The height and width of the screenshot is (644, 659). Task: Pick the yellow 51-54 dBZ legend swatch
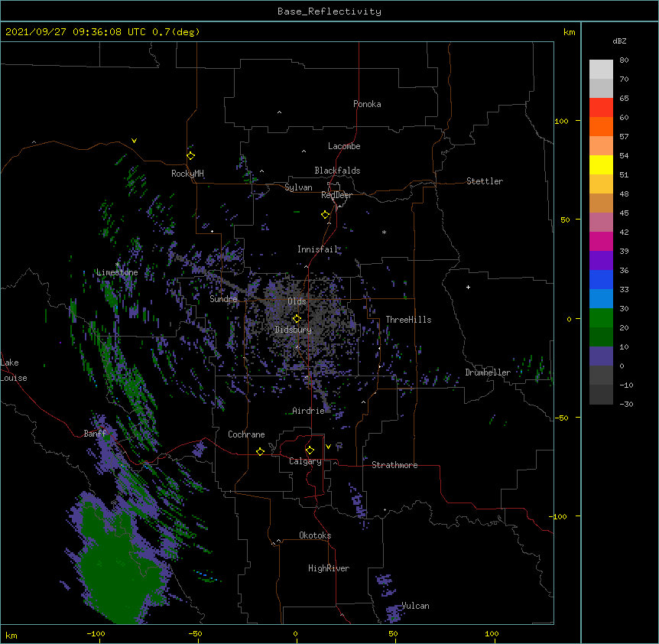[601, 164]
